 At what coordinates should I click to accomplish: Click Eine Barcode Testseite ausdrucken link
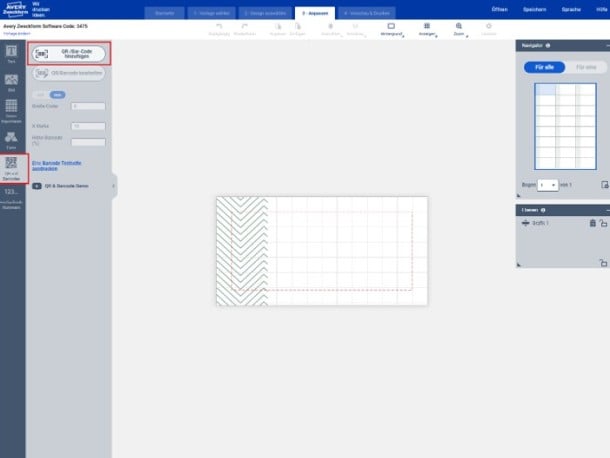pos(57,166)
